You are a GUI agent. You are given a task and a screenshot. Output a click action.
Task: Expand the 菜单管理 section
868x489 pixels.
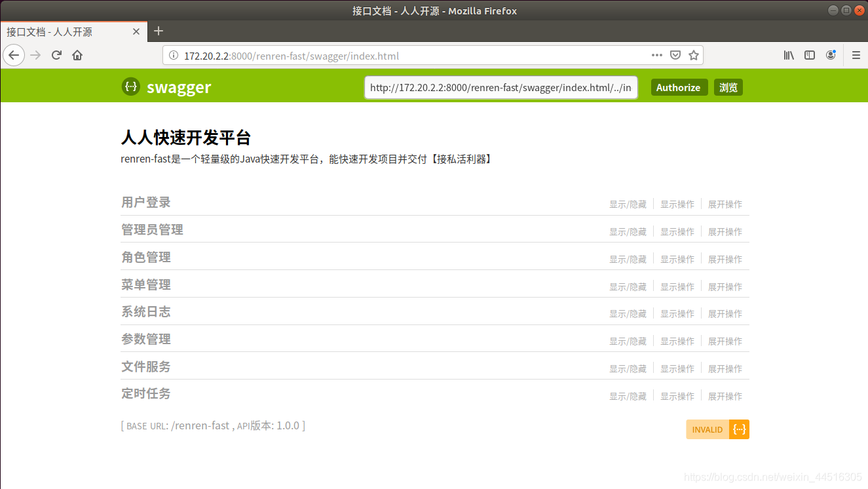click(145, 285)
